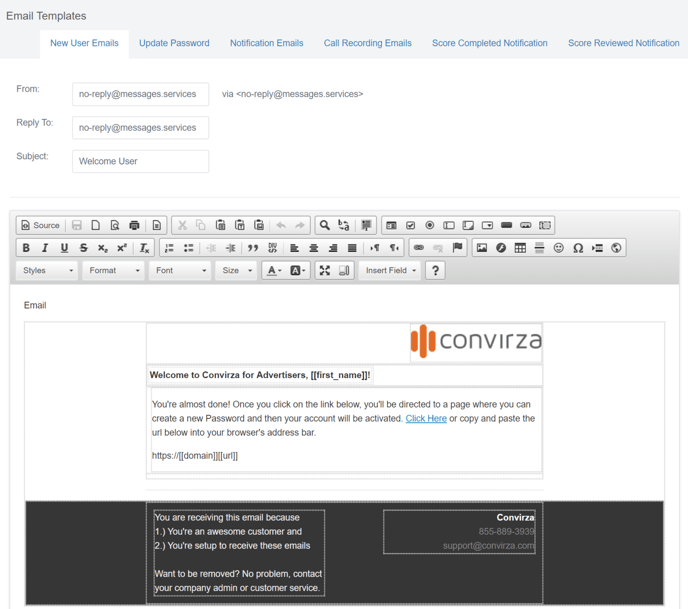Toggle Superscript formatting
688x609 pixels.
coord(122,248)
